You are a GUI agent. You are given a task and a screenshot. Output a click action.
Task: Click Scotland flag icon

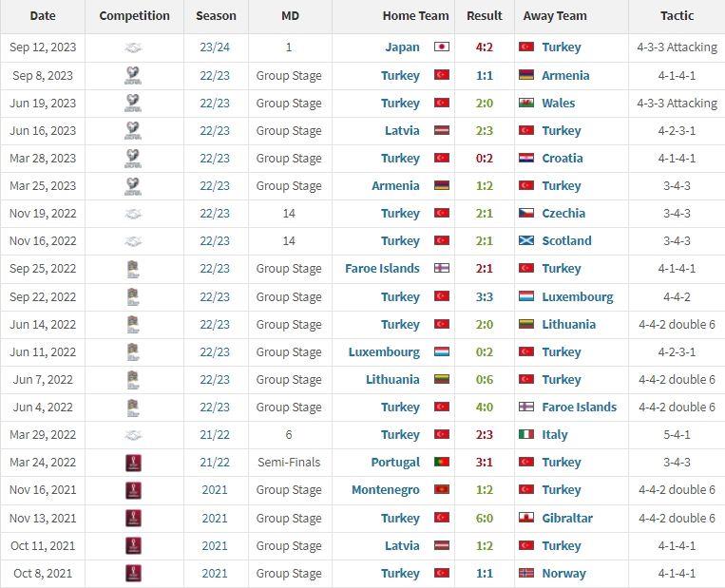[x=526, y=241]
